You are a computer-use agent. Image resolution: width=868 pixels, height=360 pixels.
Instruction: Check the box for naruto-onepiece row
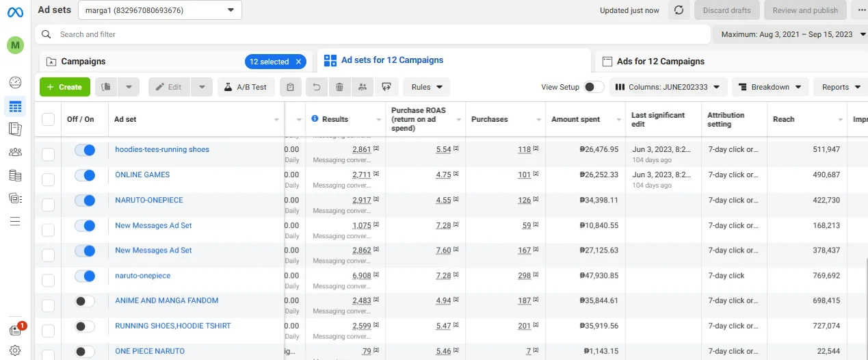pos(48,281)
